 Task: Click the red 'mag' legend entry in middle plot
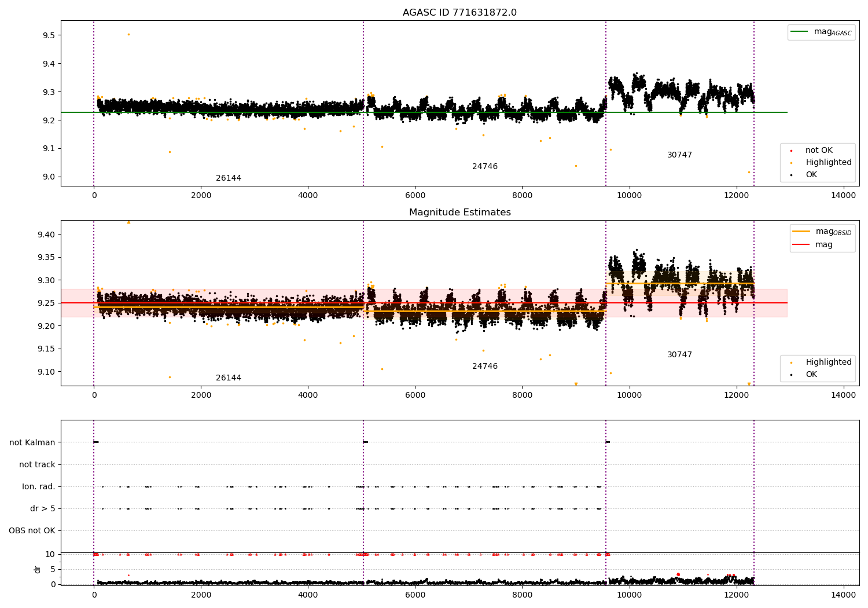pos(813,244)
